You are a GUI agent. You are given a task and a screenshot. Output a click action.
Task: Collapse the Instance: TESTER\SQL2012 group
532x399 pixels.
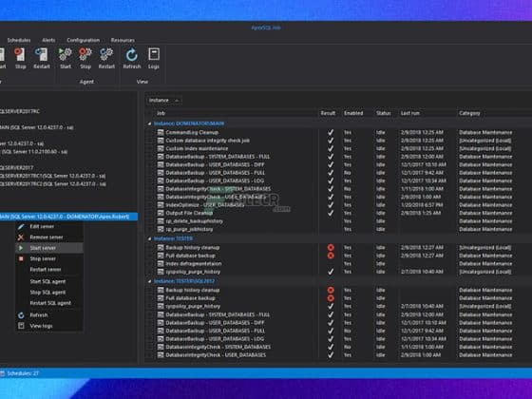click(150, 281)
